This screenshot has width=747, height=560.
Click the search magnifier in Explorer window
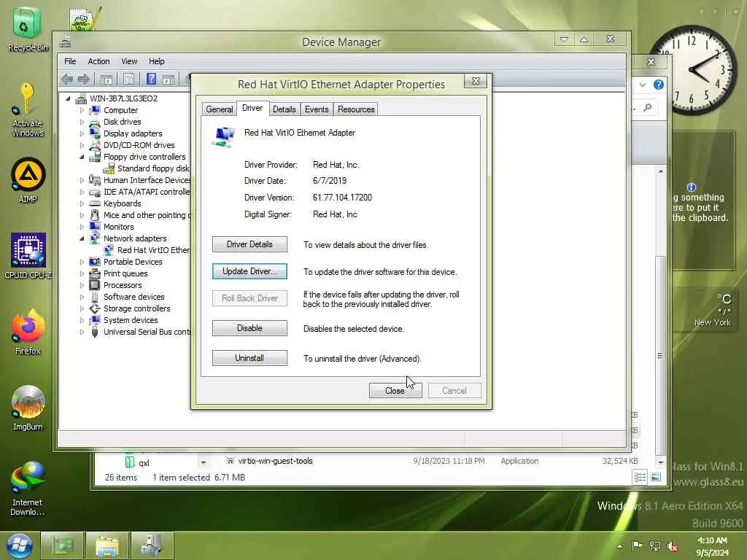(x=648, y=108)
